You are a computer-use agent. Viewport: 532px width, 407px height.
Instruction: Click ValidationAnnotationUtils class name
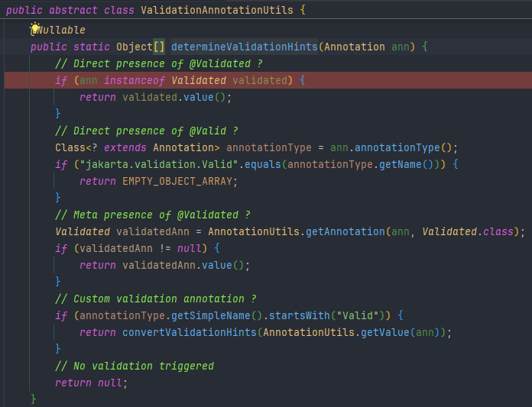point(217,10)
